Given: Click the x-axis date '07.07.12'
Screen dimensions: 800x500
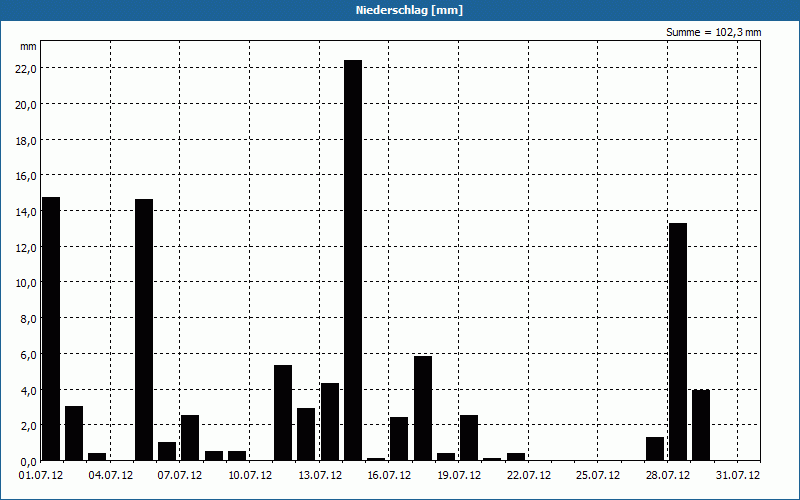Looking at the screenshot, I should tap(180, 476).
